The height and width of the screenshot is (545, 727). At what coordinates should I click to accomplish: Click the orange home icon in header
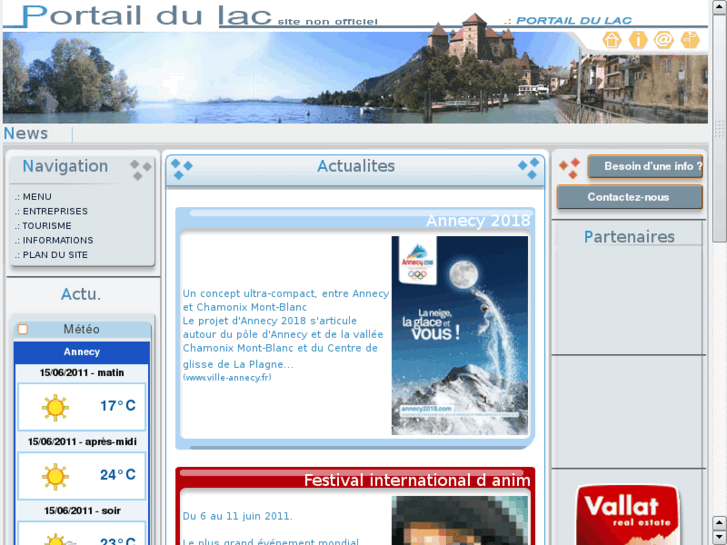(612, 40)
